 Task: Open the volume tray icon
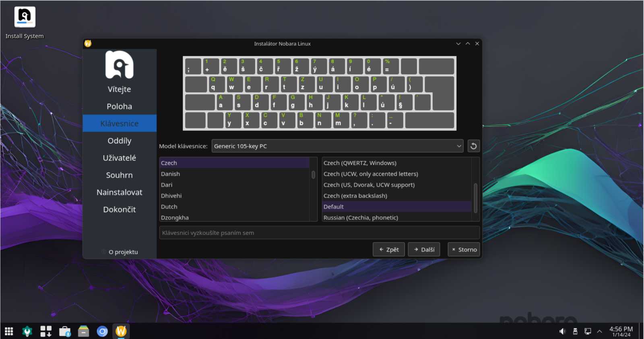pos(562,331)
